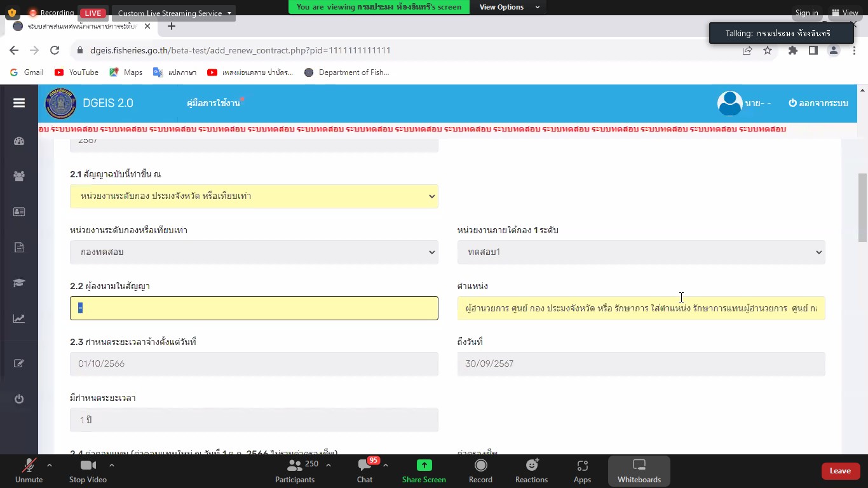Click the 2.2 contract signer input field
This screenshot has width=868, height=488.
[254, 308]
